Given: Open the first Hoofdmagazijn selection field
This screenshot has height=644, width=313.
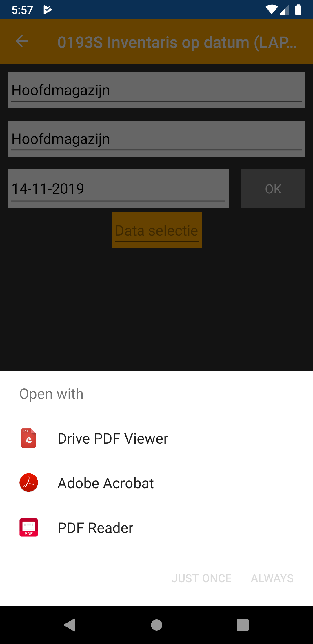Looking at the screenshot, I should (x=156, y=90).
